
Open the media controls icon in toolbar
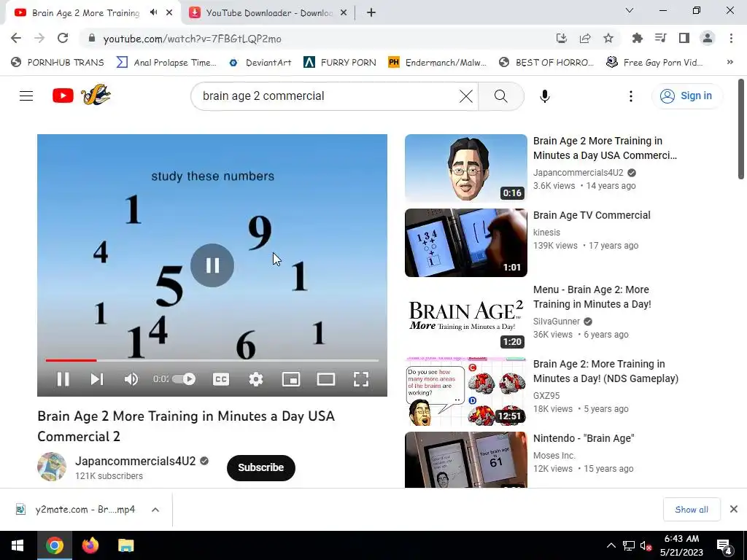pos(661,38)
